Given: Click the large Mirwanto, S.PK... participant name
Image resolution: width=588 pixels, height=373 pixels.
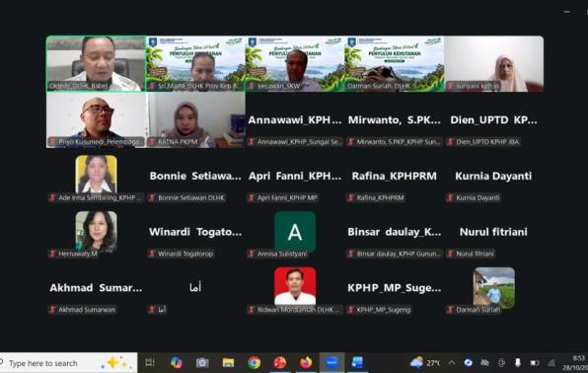Looking at the screenshot, I should point(394,120).
